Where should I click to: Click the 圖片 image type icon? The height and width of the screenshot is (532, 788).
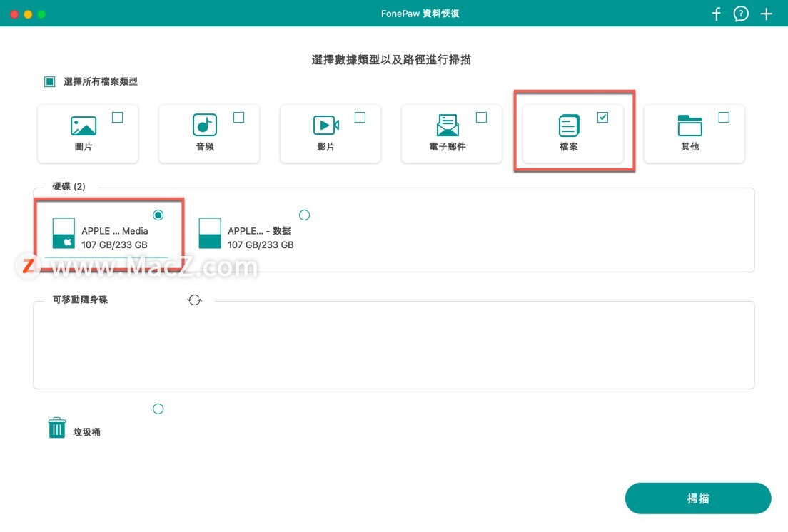(x=84, y=126)
